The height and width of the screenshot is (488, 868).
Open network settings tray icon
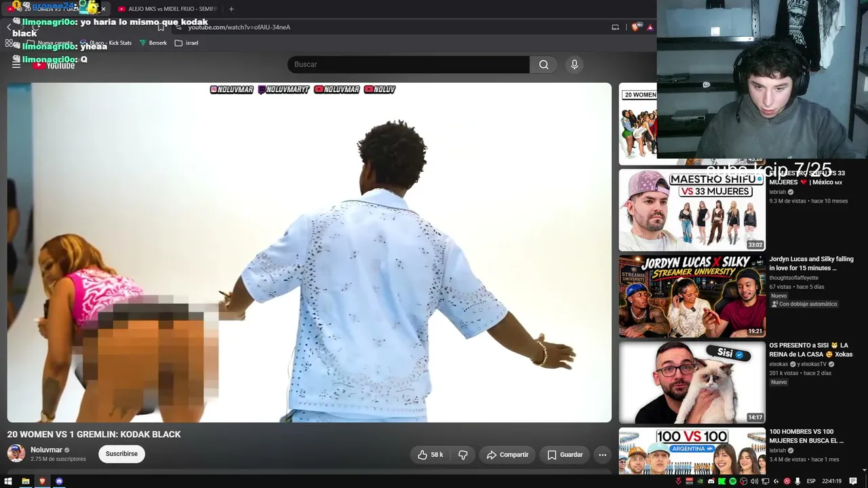tap(766, 481)
